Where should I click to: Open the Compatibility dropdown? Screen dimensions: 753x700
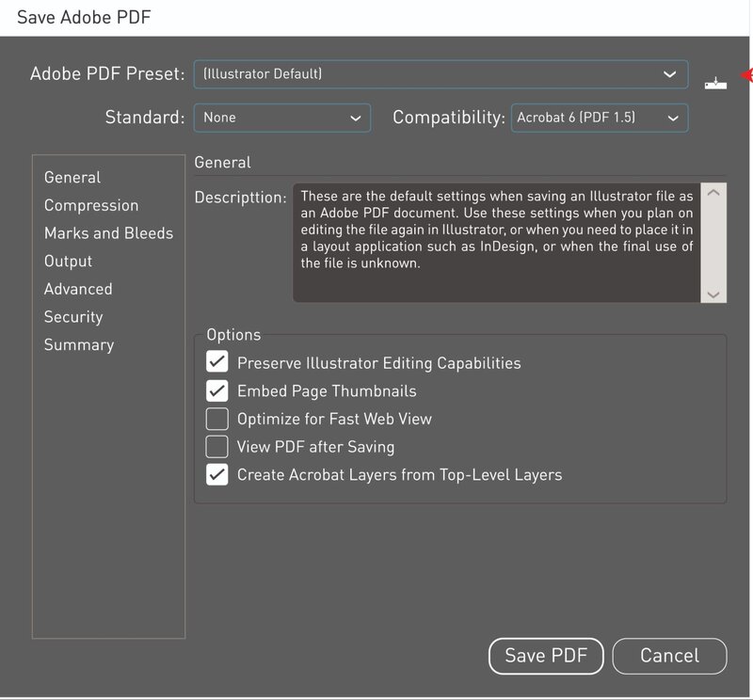pyautogui.click(x=599, y=118)
